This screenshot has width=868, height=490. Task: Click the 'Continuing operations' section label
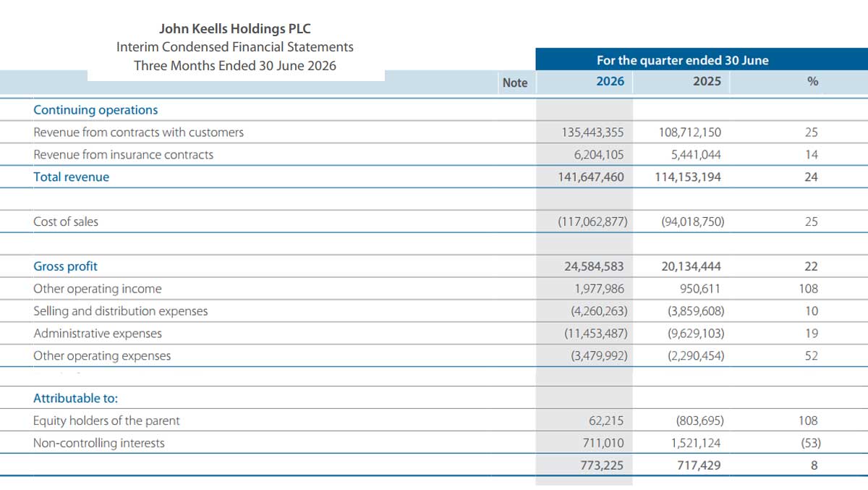click(95, 110)
